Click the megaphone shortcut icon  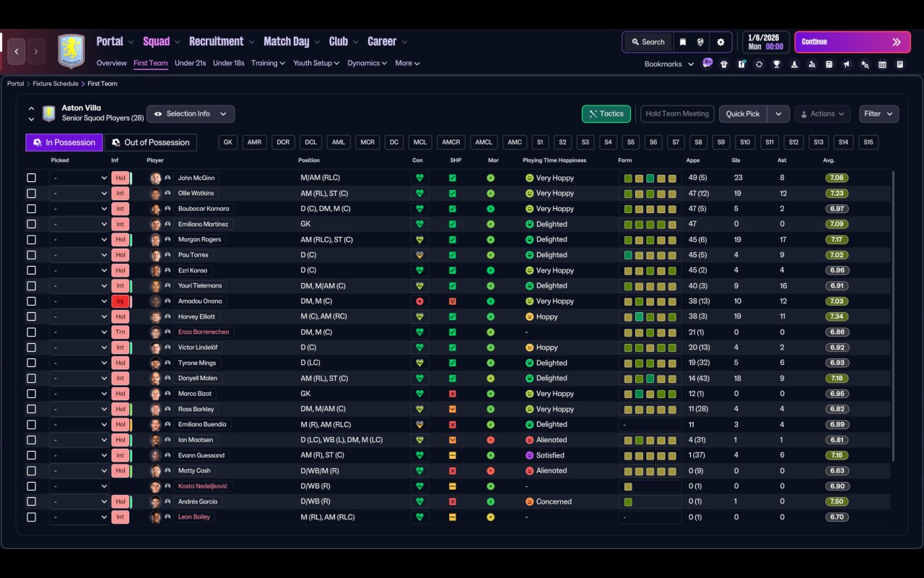point(847,64)
